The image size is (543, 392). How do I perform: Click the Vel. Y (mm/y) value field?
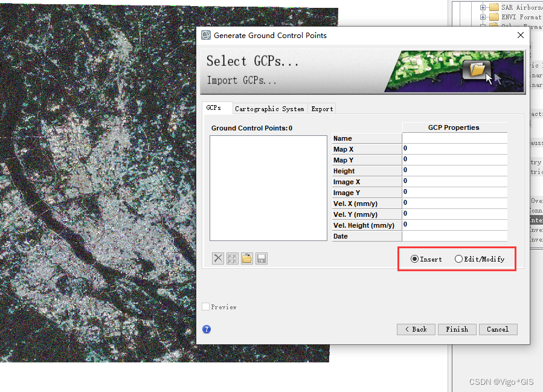coord(454,214)
